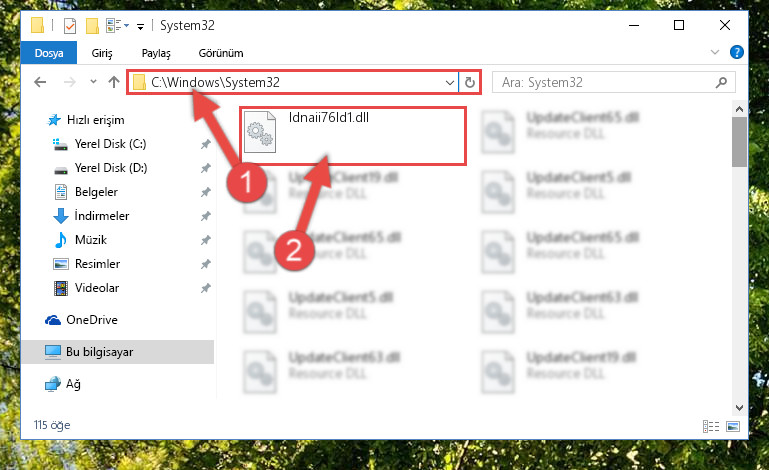The height and width of the screenshot is (470, 769).
Task: Refresh the System32 folder view
Action: tap(469, 82)
